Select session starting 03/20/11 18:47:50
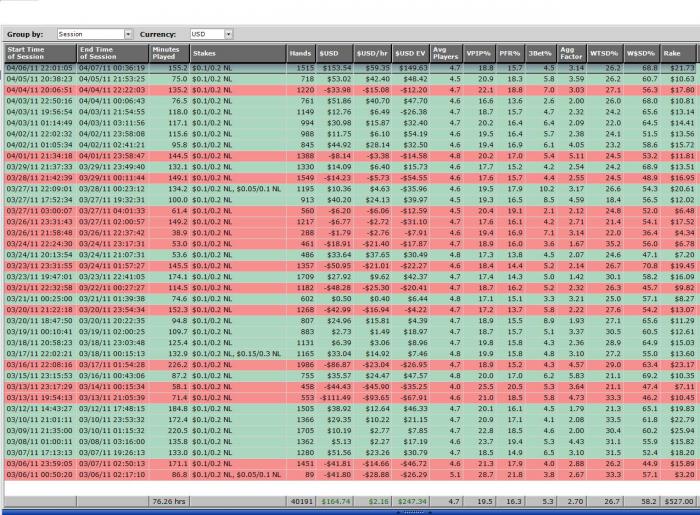 point(350,321)
